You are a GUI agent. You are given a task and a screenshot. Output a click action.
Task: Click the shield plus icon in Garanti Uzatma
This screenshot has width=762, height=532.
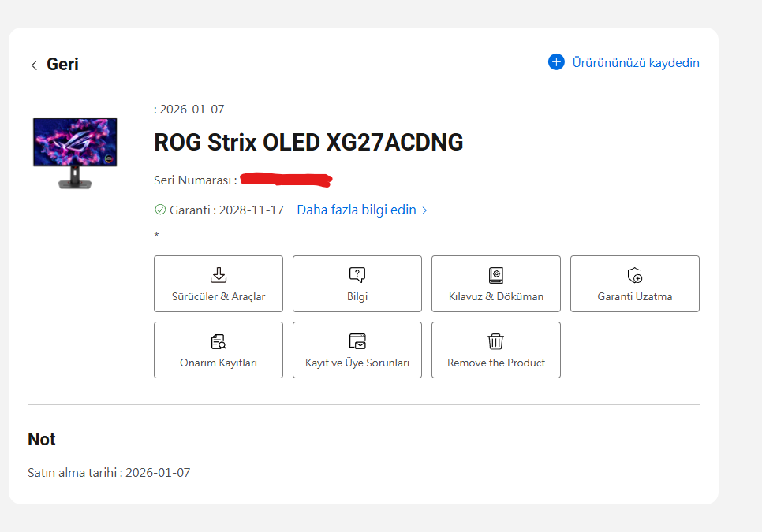[x=635, y=275]
